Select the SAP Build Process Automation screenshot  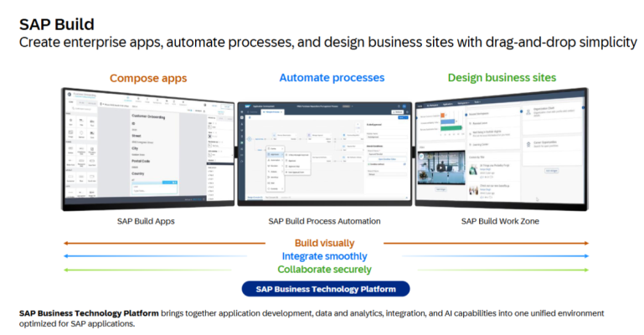(x=324, y=154)
